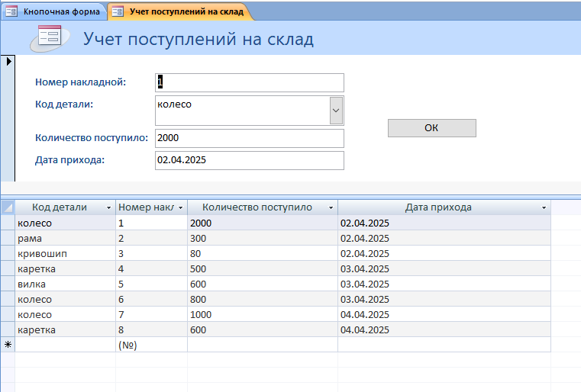Open the Код детали combo box dropdown

[x=336, y=111]
